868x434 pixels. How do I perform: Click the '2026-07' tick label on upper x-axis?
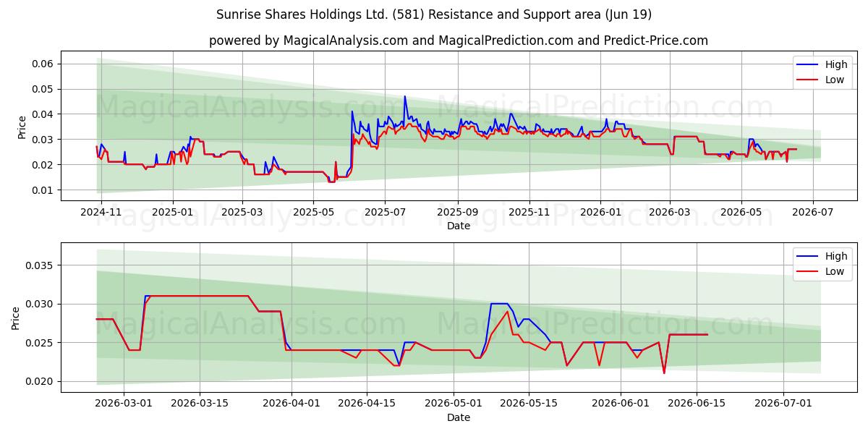click(x=812, y=213)
